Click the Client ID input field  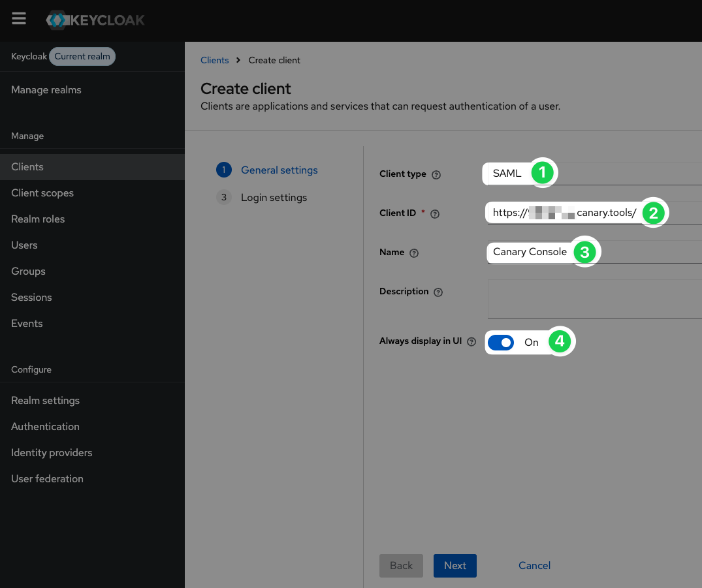point(594,213)
